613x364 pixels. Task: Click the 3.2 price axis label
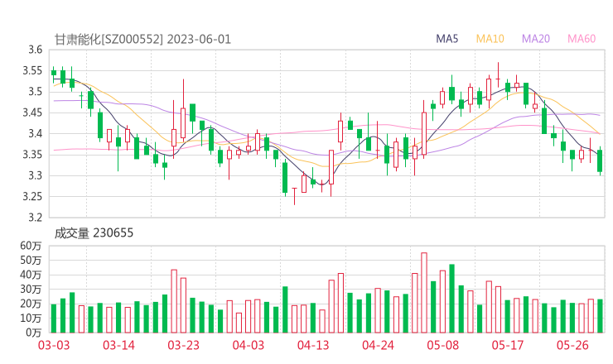[35, 217]
